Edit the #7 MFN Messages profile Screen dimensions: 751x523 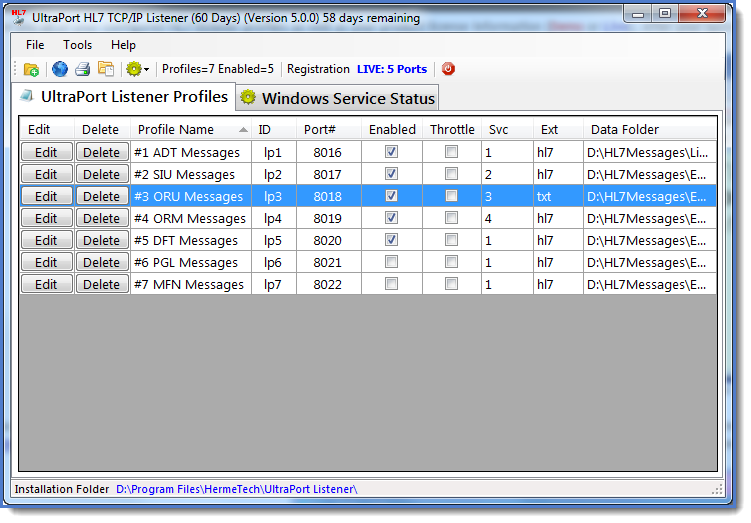pyautogui.click(x=46, y=284)
